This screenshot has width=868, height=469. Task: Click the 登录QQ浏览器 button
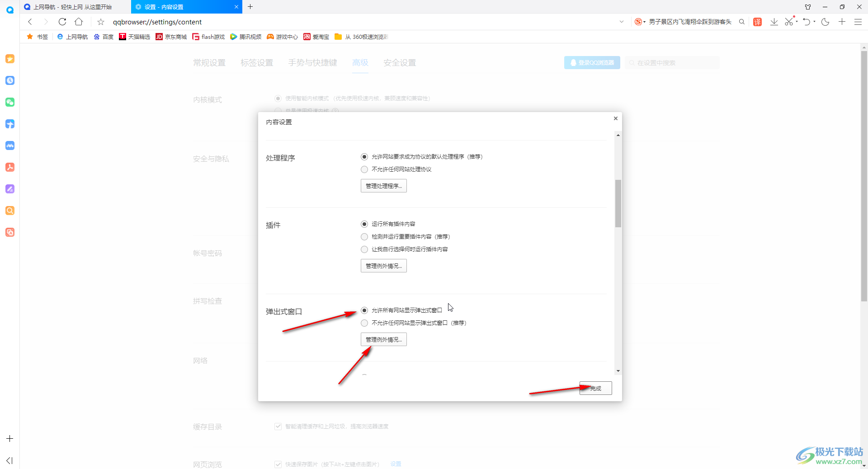click(x=592, y=63)
